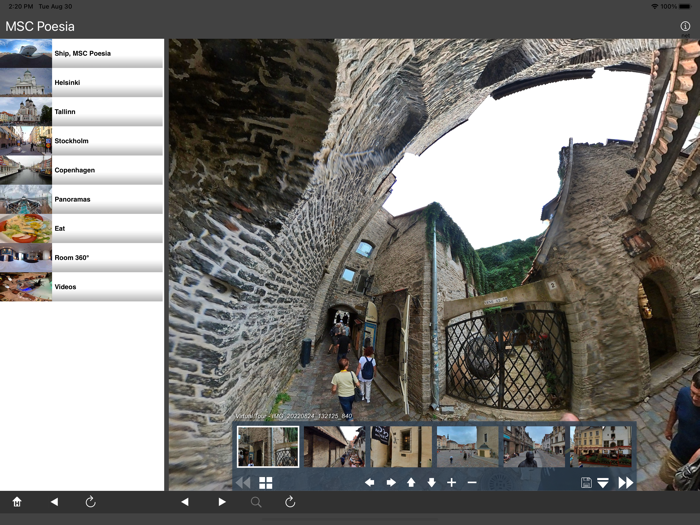Go back using the viewer's left triangle
The height and width of the screenshot is (525, 700).
tap(185, 502)
